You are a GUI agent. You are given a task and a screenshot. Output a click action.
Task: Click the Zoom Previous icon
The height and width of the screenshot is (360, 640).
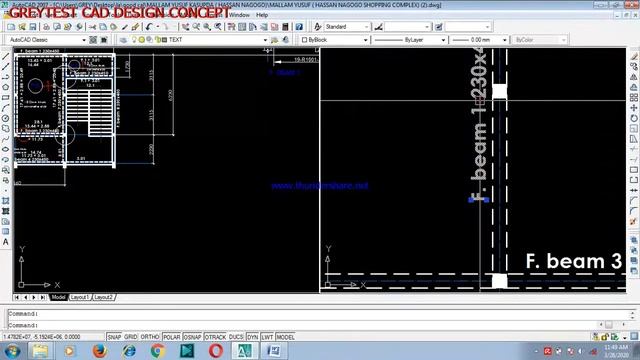click(x=218, y=27)
